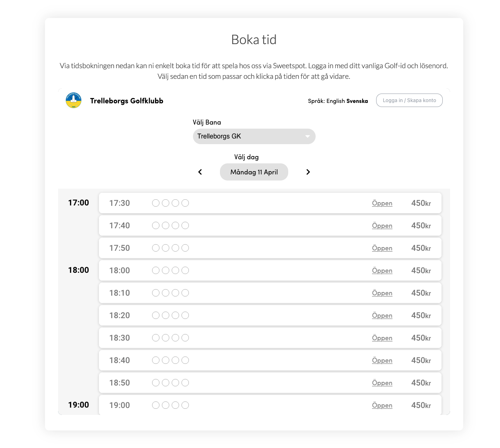The image size is (500, 448).
Task: Select first player slot at 17:30
Action: coord(156,203)
